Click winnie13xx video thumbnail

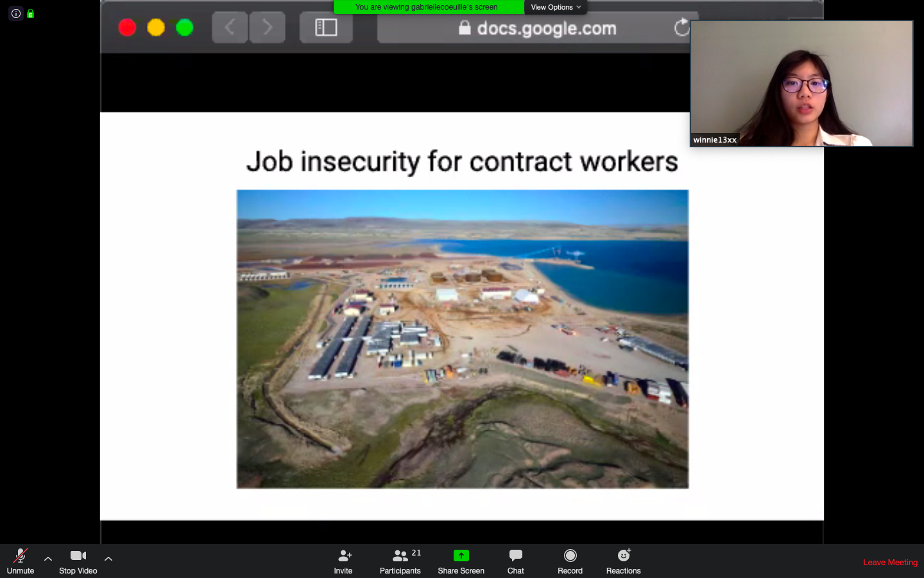[801, 83]
